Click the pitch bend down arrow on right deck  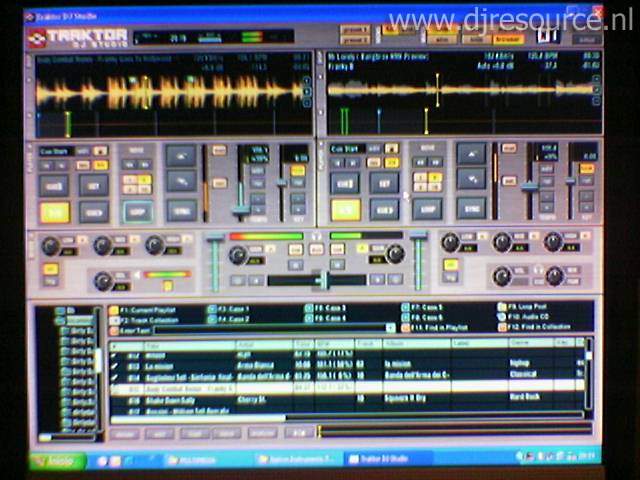click(x=471, y=179)
